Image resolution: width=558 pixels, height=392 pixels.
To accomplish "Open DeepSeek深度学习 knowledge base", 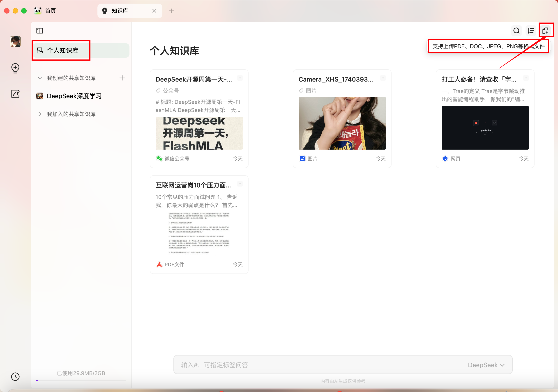I will coord(74,96).
